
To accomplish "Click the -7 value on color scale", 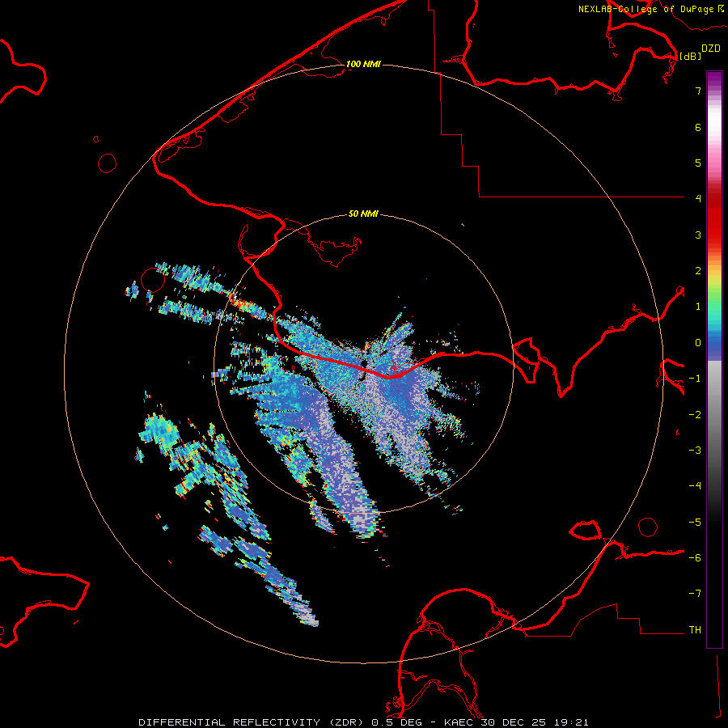I will coord(695,594).
